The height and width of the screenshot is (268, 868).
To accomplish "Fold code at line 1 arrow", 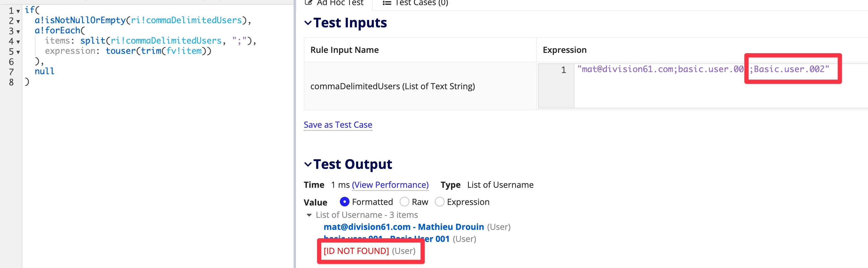I will pyautogui.click(x=18, y=11).
